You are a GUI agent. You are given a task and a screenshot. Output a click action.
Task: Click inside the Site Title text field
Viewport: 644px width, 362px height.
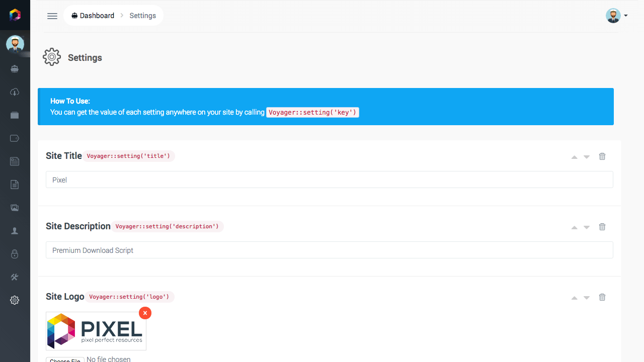click(x=330, y=179)
